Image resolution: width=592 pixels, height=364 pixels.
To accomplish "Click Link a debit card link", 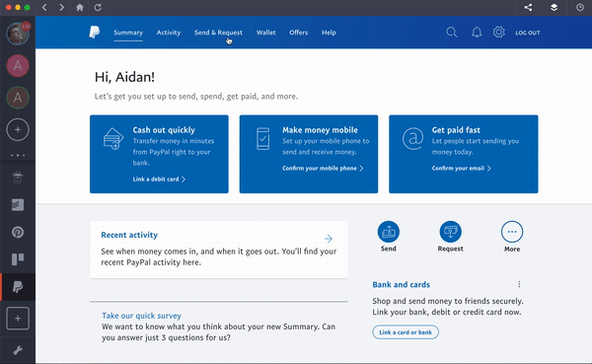I will coord(159,179).
